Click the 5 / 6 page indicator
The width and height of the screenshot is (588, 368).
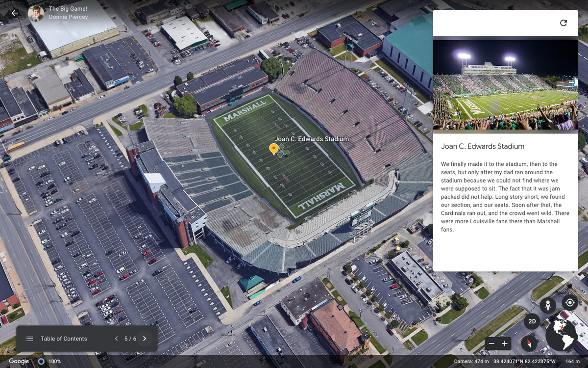tap(130, 339)
